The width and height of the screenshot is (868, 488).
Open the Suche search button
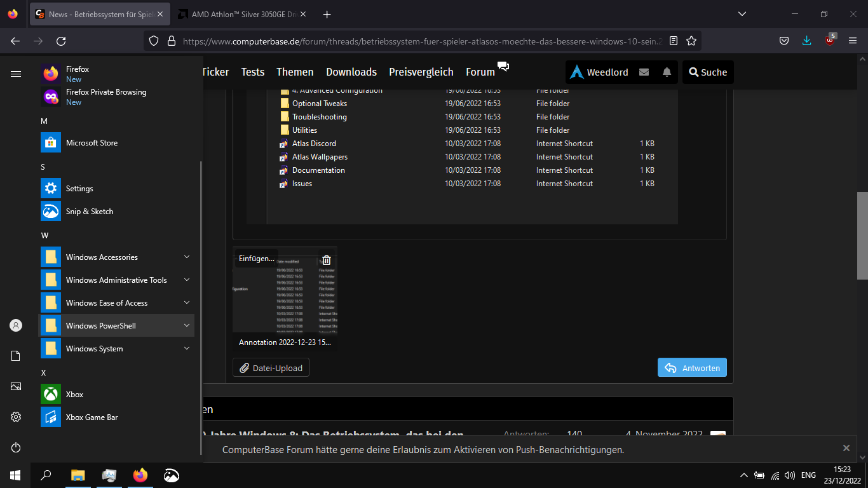pos(708,72)
